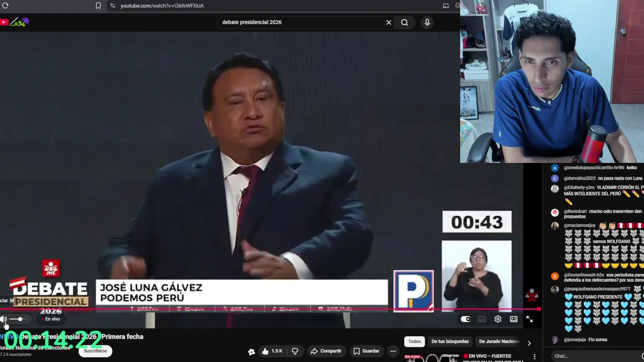
Task: Reload the page with the browser refresh icon
Action: click(x=6, y=6)
